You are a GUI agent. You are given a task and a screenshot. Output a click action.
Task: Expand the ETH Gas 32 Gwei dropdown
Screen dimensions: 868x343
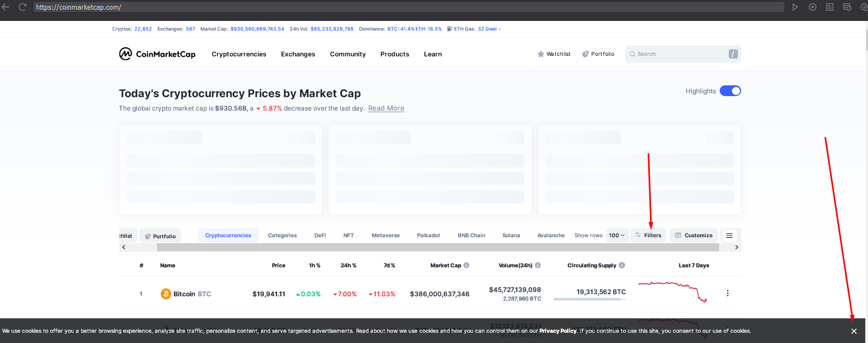click(x=489, y=29)
